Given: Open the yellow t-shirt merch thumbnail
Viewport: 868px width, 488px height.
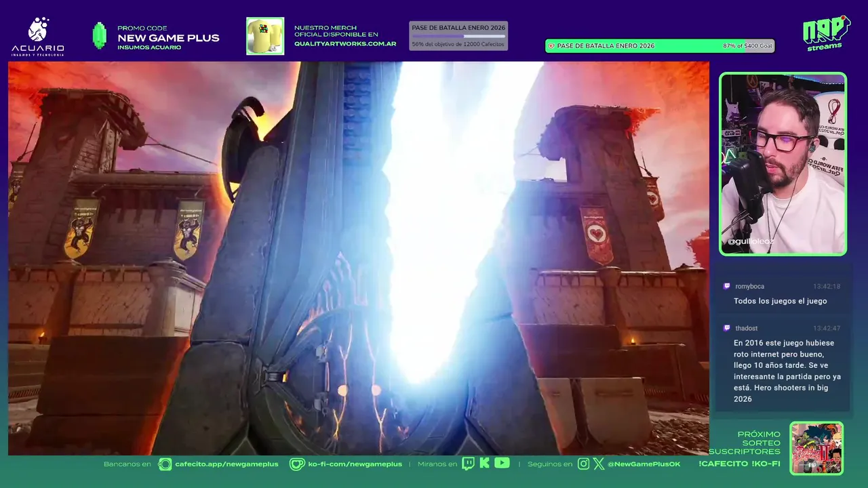Looking at the screenshot, I should click(265, 36).
